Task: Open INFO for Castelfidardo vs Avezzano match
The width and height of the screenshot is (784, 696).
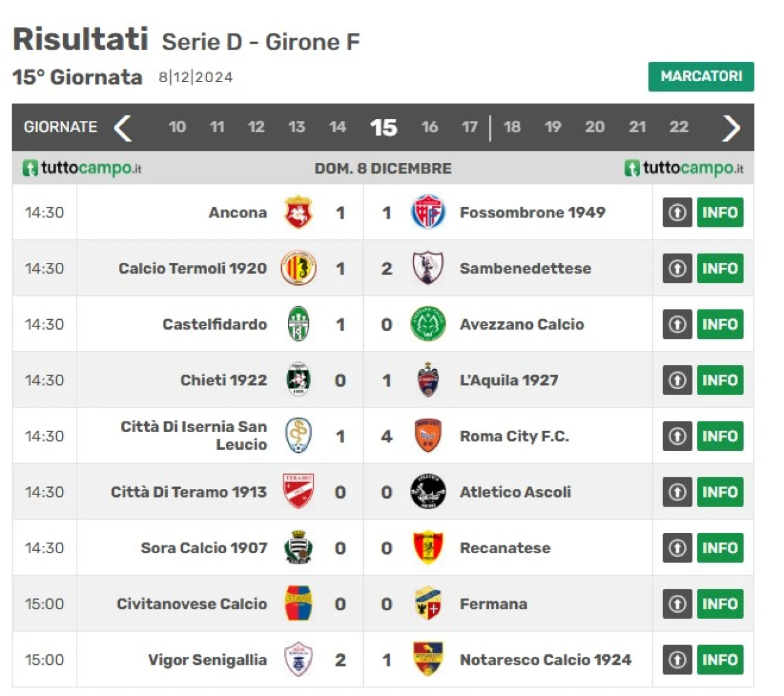Action: click(720, 324)
